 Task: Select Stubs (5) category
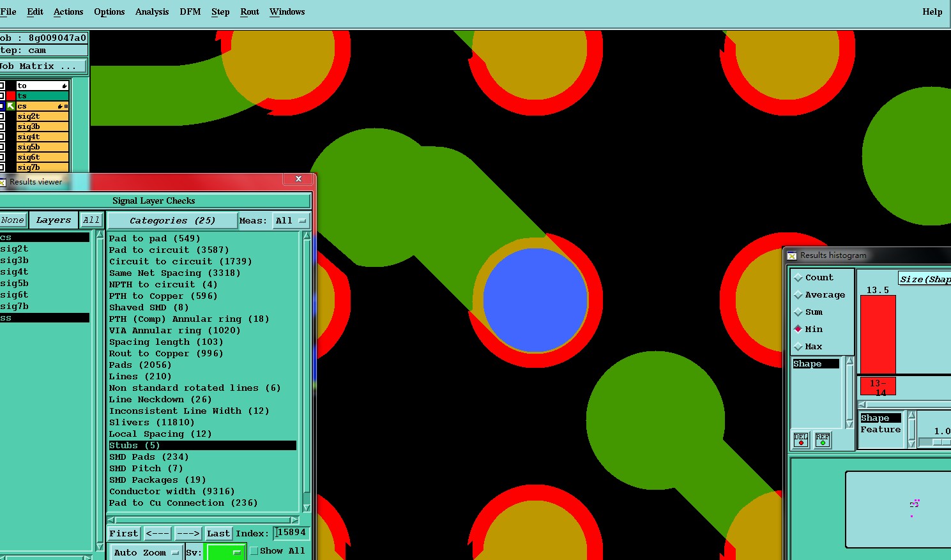(x=202, y=446)
